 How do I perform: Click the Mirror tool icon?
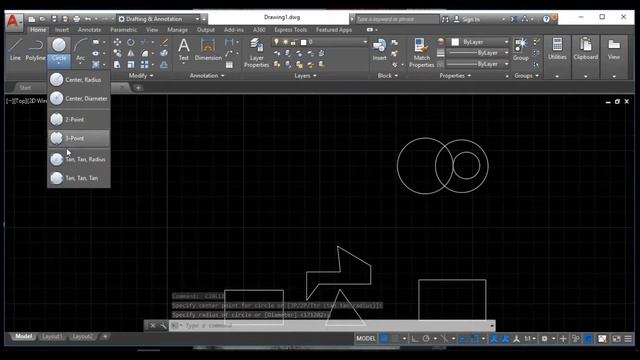[x=131, y=53]
